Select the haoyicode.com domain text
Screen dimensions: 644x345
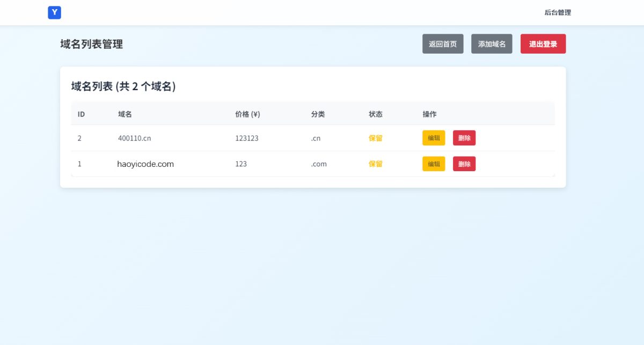(145, 164)
